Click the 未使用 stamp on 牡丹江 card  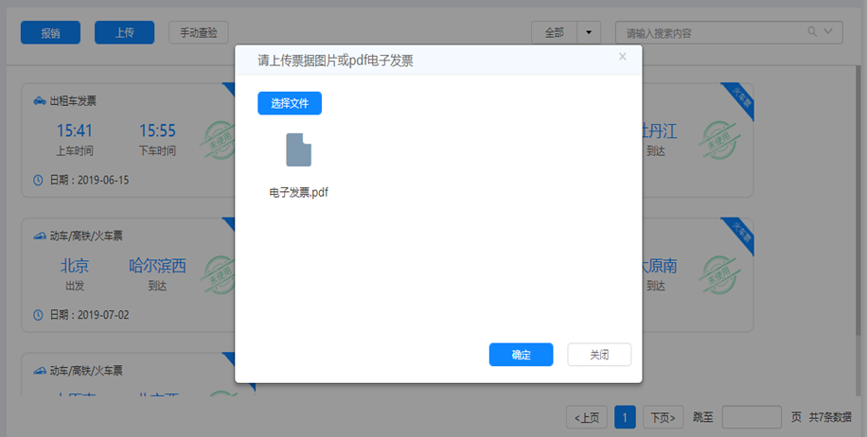click(x=724, y=140)
